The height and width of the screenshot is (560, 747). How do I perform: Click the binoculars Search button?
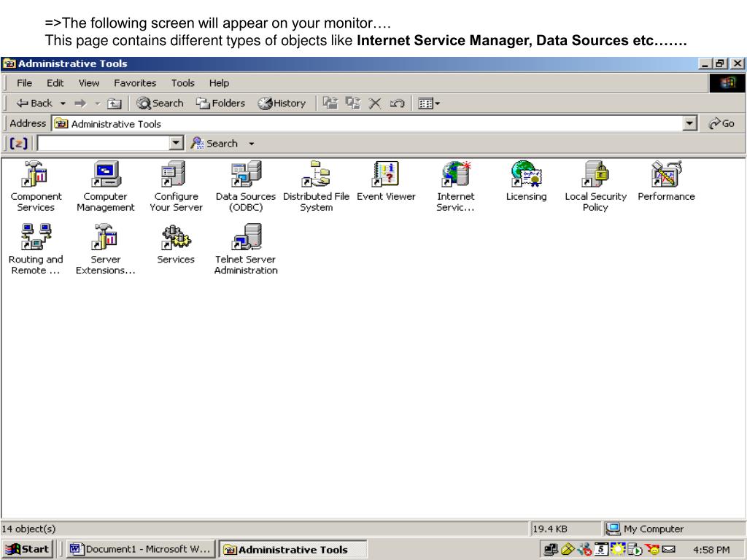[x=214, y=144]
